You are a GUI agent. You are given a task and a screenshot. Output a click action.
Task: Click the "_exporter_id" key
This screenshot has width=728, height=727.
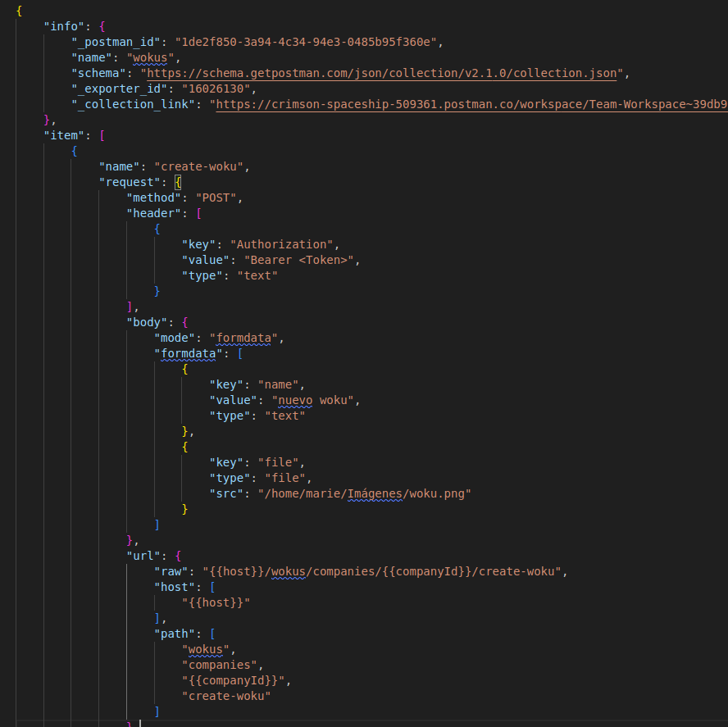pyautogui.click(x=120, y=89)
